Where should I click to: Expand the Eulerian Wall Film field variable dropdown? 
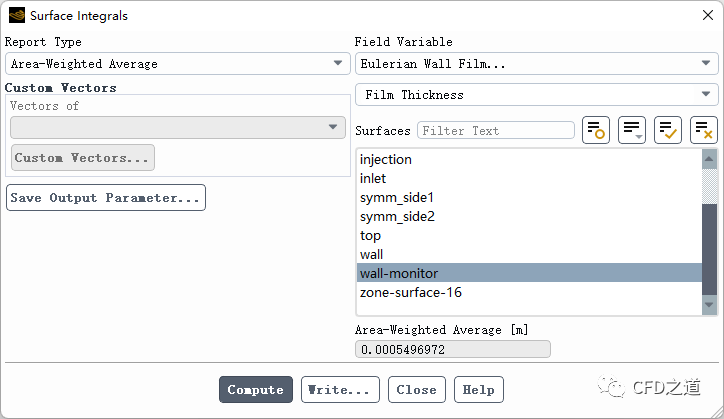(536, 64)
